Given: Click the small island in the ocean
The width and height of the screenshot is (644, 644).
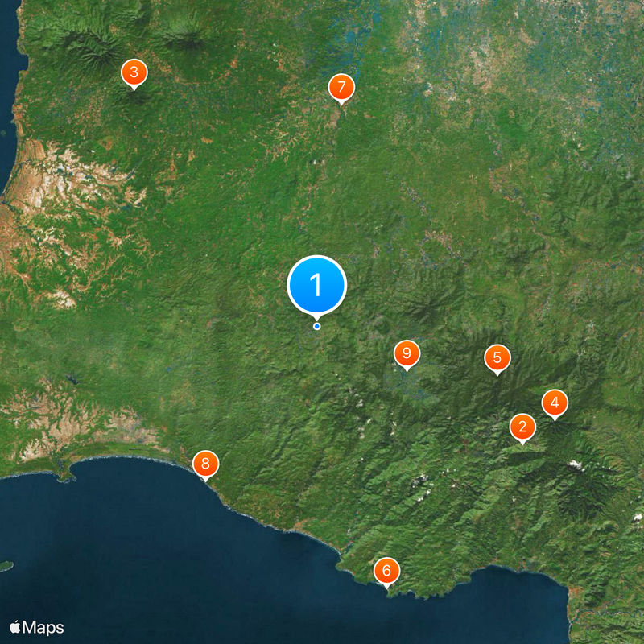Looking at the screenshot, I should 6,567.
